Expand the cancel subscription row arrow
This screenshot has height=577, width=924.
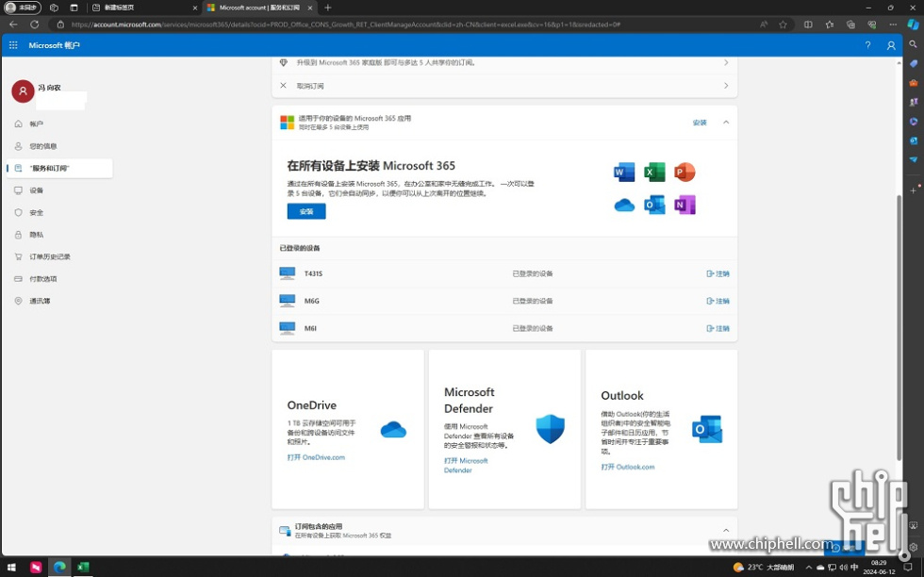[x=726, y=86]
